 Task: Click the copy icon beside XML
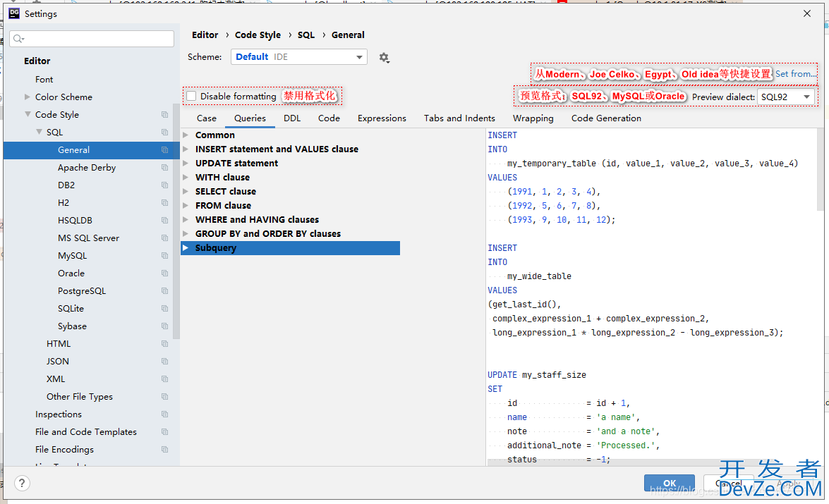[164, 379]
